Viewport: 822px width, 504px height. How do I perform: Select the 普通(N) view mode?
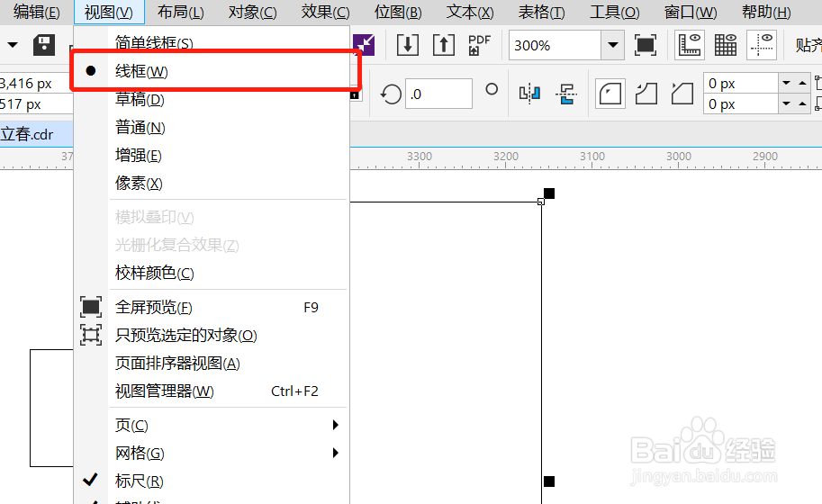pyautogui.click(x=212, y=127)
